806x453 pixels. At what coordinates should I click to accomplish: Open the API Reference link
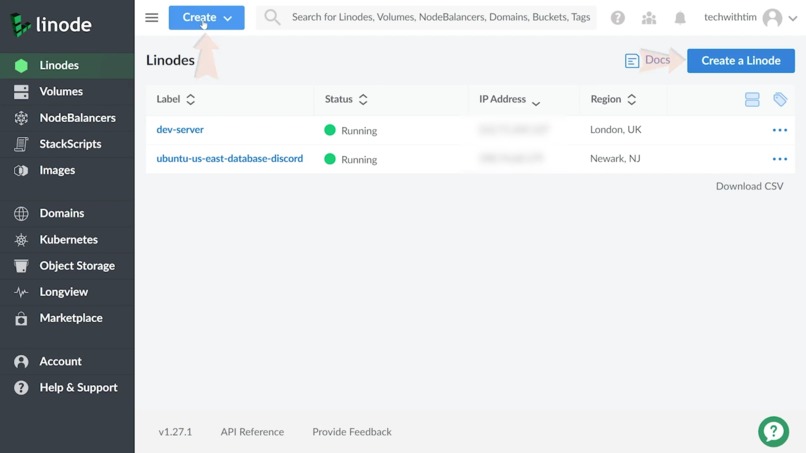[252, 432]
